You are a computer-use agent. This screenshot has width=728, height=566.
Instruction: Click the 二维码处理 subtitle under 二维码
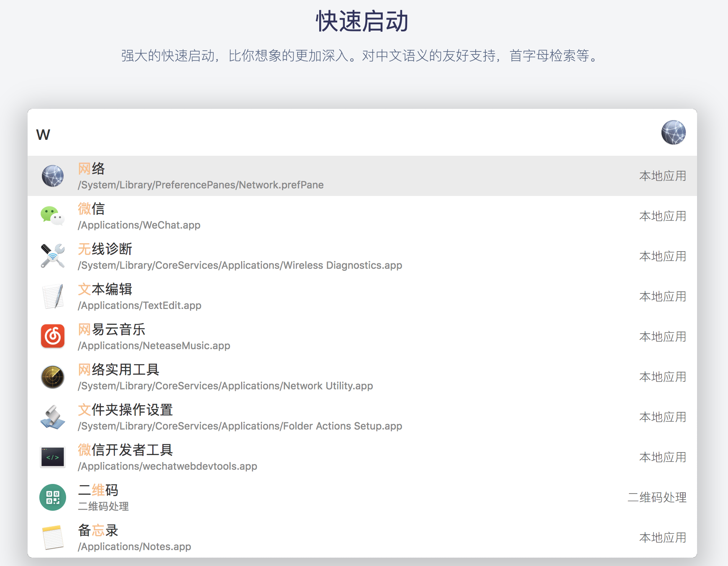[103, 507]
